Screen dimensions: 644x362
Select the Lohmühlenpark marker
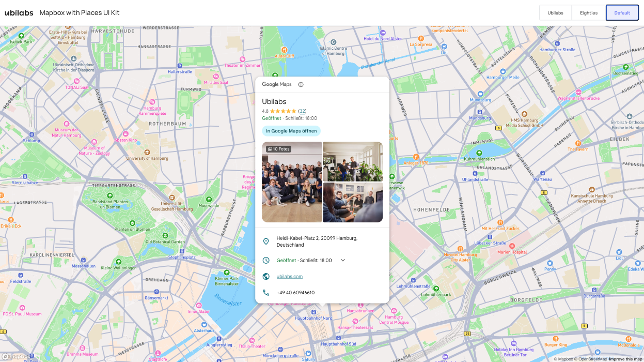pyautogui.click(x=435, y=288)
